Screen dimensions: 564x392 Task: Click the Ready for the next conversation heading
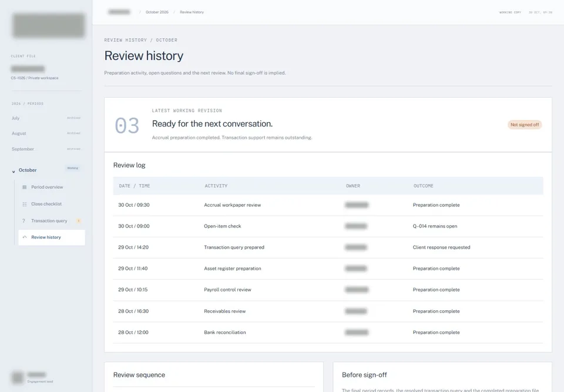point(212,124)
